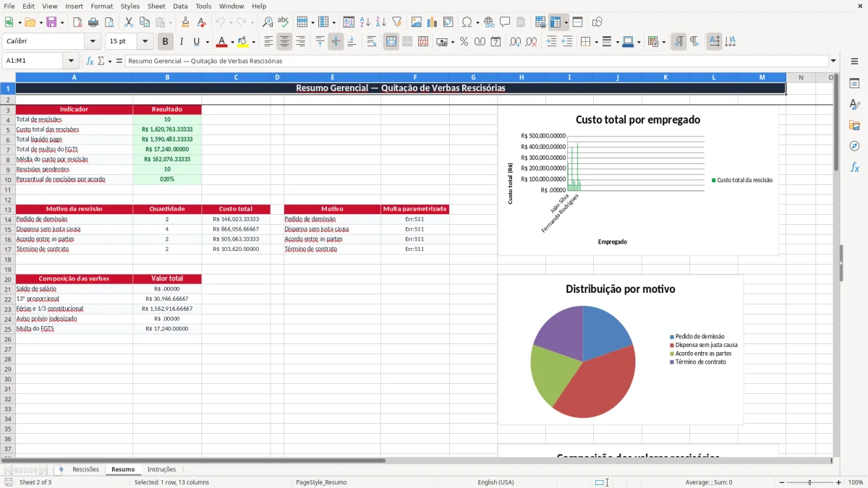
Task: Expand the Name Box dropdown arrow
Action: coord(71,61)
